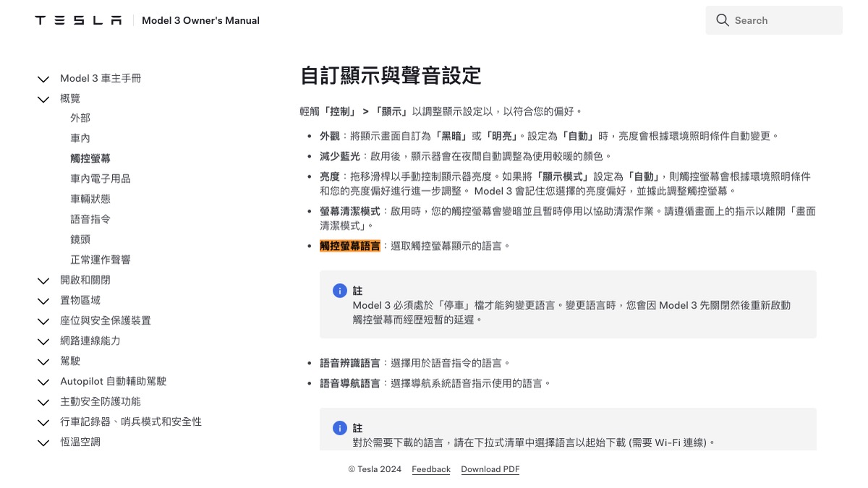The width and height of the screenshot is (868, 488).
Task: Expand the 置物區域 section chevron
Action: (x=43, y=301)
